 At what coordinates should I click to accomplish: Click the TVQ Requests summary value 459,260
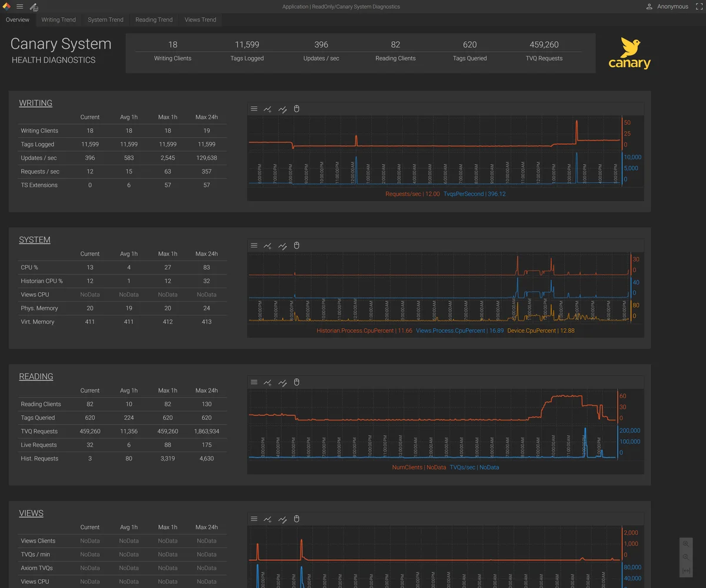(x=544, y=45)
